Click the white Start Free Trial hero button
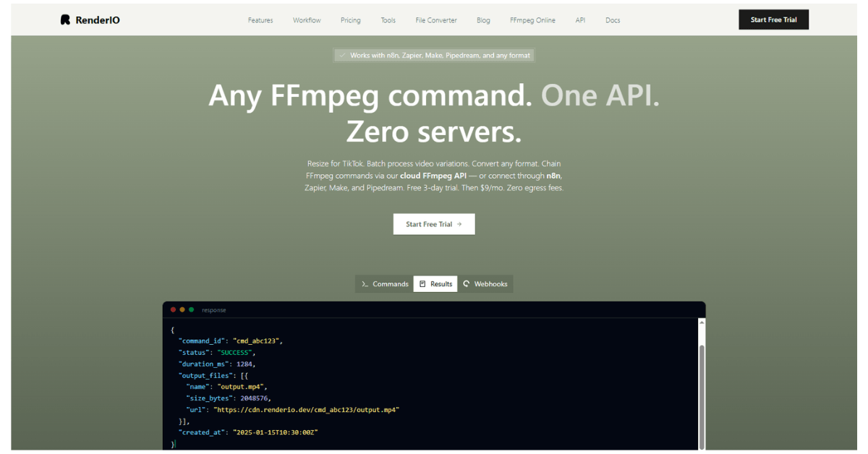This screenshot has width=868, height=454. [x=434, y=224]
